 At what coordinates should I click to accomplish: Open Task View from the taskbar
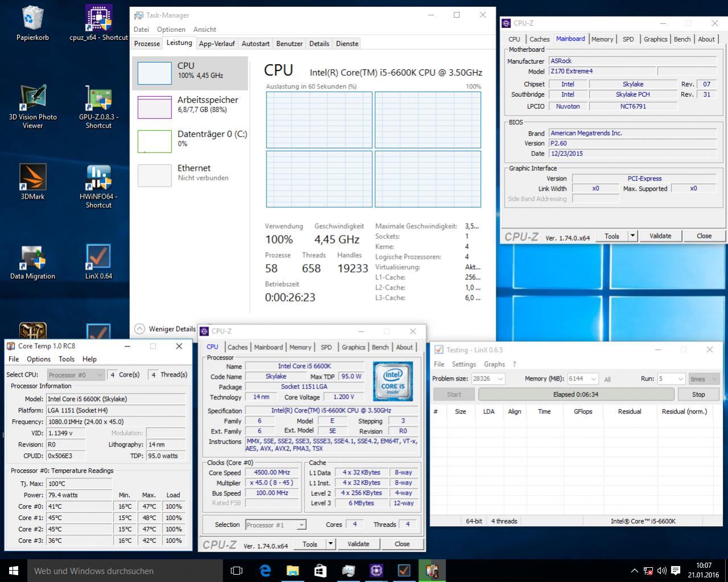click(x=236, y=571)
